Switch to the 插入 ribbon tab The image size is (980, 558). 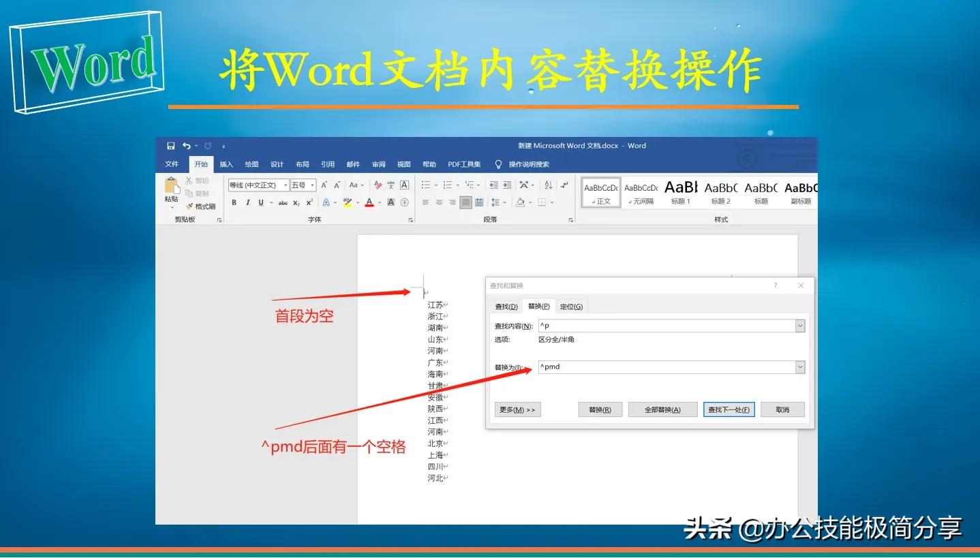click(226, 164)
